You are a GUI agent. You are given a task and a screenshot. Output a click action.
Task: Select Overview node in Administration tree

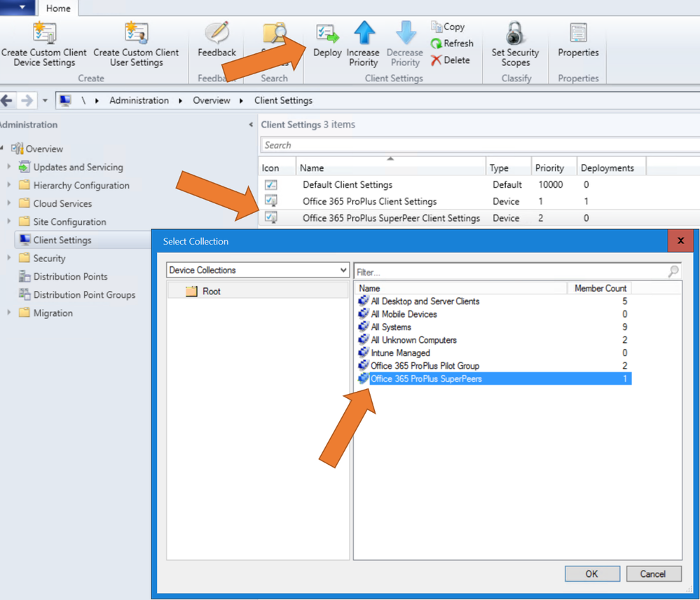(x=44, y=149)
